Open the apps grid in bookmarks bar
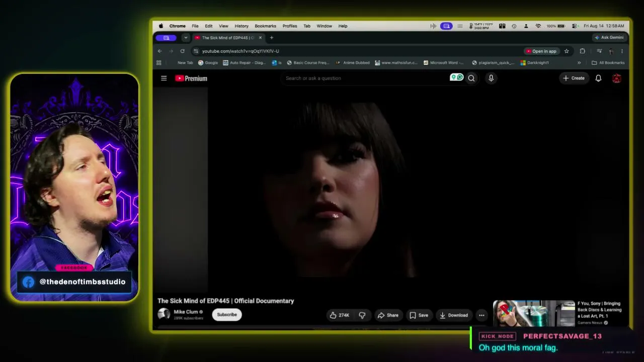 [x=159, y=63]
